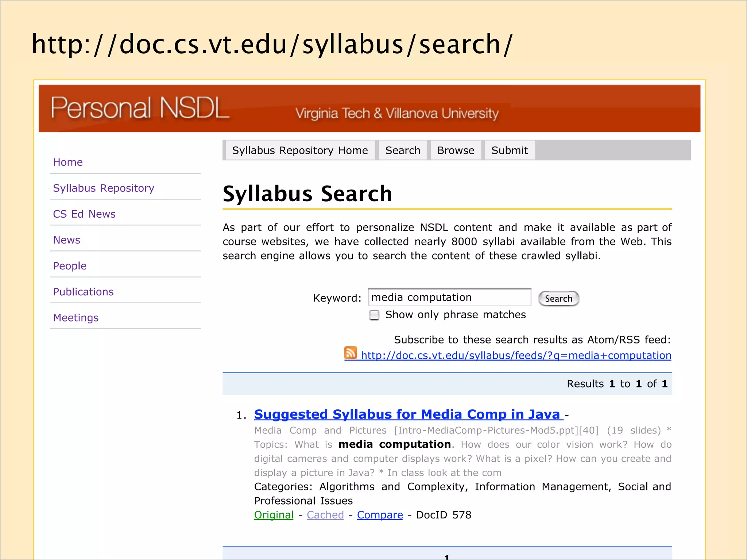Select the 'Syllabus Search' heading
This screenshot has width=747, height=560.
click(307, 194)
